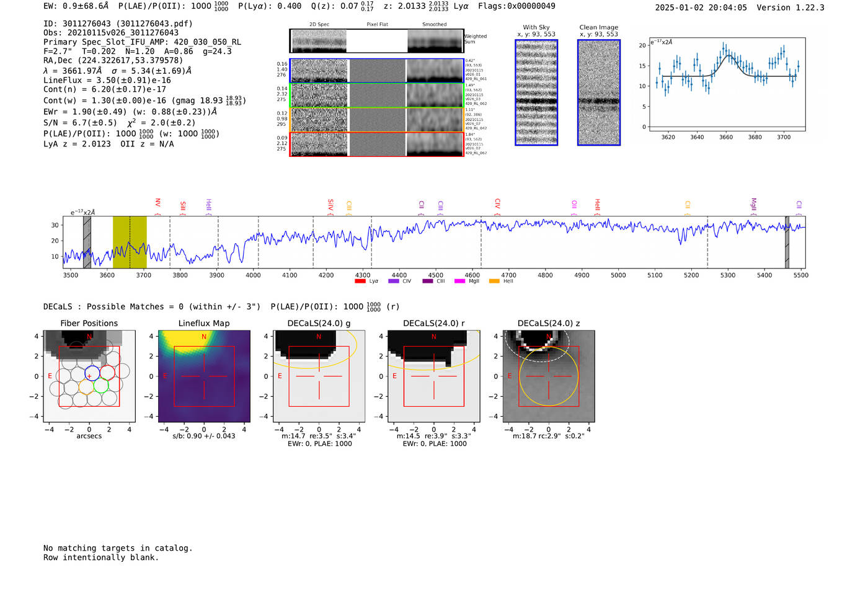Click the blue fiber circle in Fiber Positions
Image resolution: width=868 pixels, height=591 pixels.
click(x=92, y=373)
